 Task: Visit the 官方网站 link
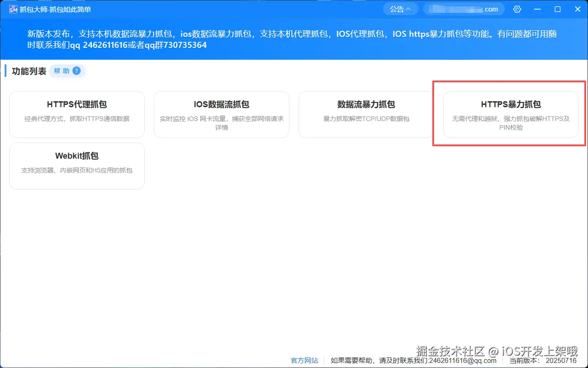[304, 361]
